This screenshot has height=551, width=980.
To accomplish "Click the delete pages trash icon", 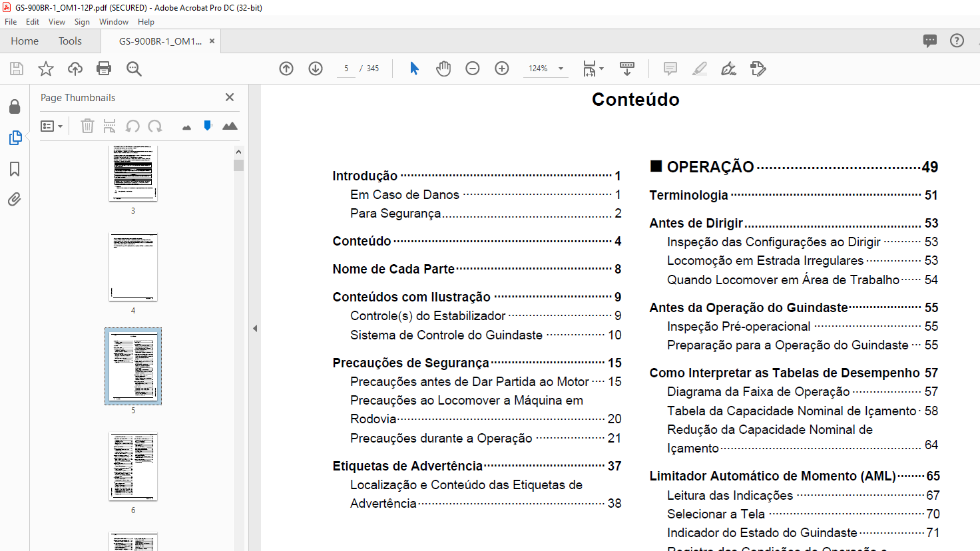I will 87,126.
